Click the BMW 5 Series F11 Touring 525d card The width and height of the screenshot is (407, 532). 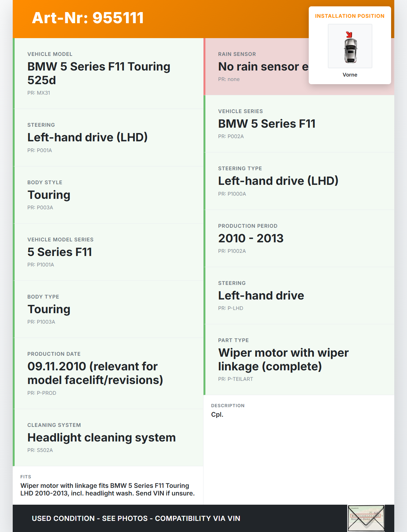click(108, 73)
